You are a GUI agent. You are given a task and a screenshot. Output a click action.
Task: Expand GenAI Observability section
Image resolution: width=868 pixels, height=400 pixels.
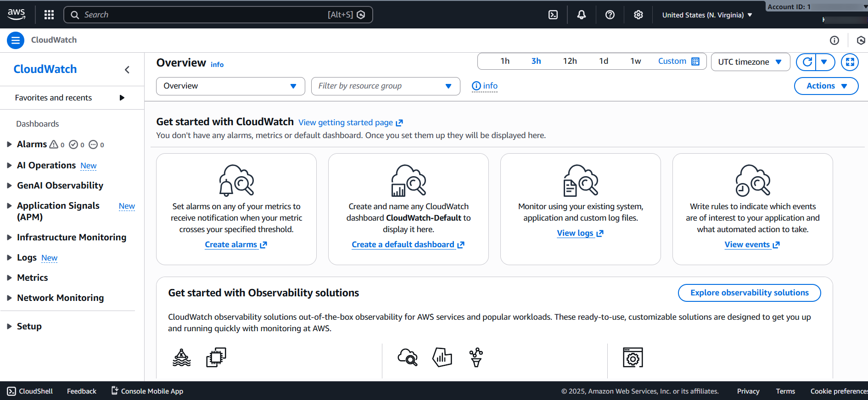(9, 185)
